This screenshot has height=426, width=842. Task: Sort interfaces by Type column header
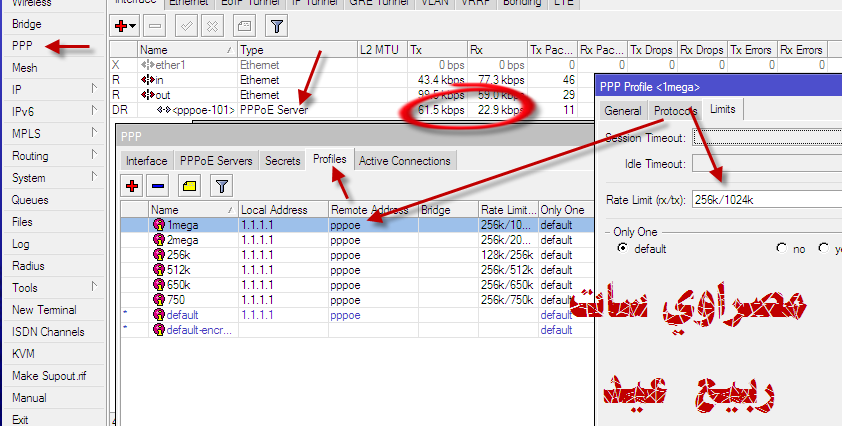coord(297,50)
